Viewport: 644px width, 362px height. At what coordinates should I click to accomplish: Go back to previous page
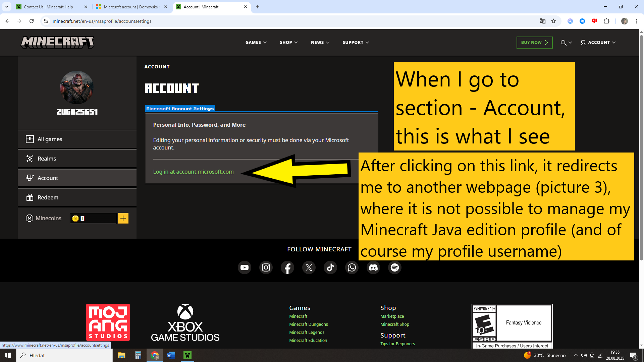pyautogui.click(x=7, y=21)
